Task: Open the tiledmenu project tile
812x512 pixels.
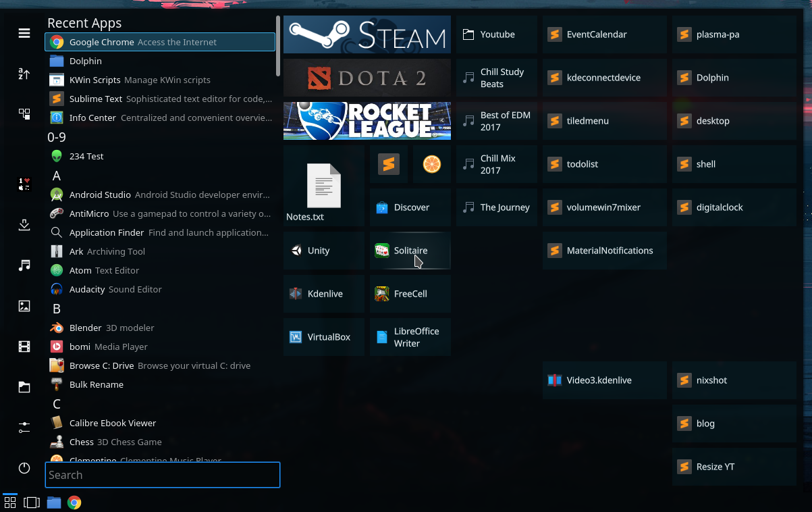Action: (x=605, y=121)
